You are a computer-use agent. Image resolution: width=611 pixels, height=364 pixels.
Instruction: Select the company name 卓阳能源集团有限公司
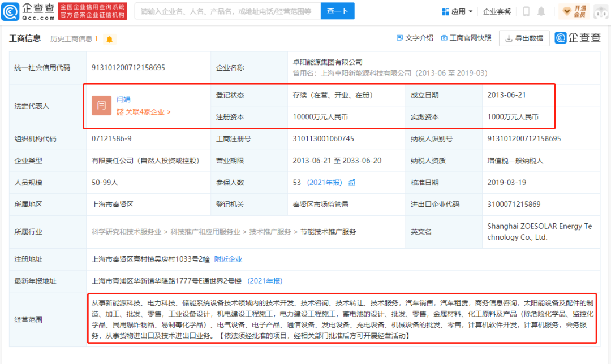(x=328, y=62)
